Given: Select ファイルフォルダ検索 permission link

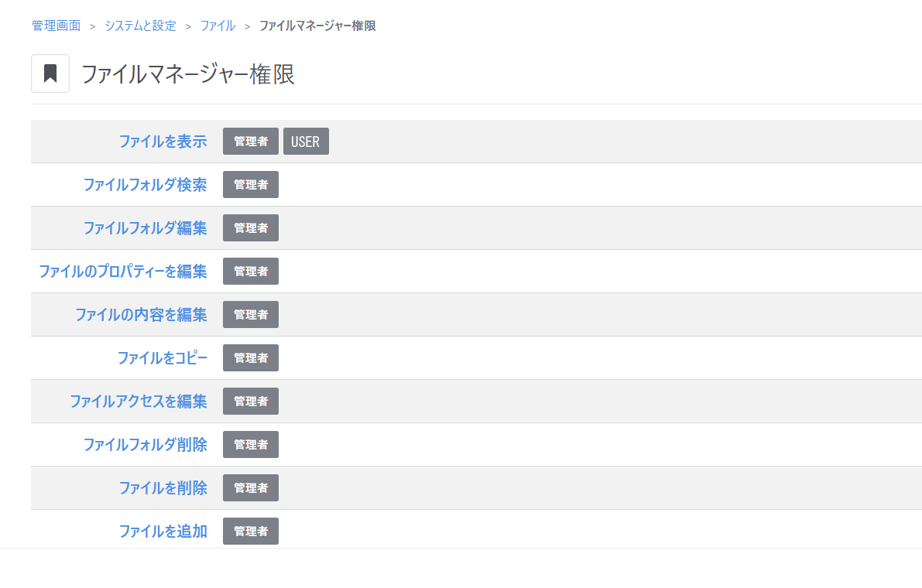Looking at the screenshot, I should [x=145, y=185].
